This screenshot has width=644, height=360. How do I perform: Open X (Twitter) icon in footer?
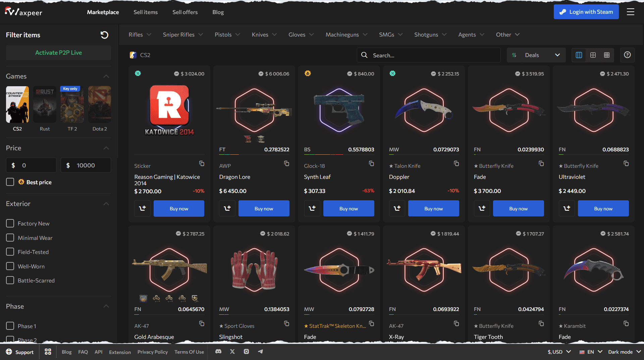coord(232,352)
